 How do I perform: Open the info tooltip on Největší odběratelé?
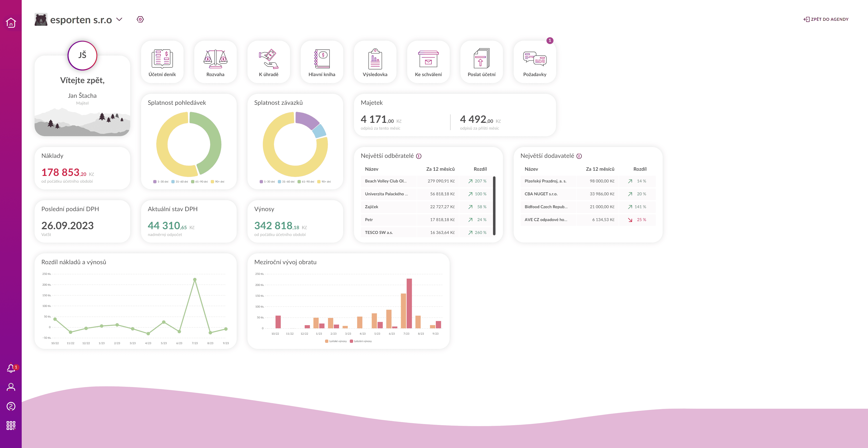tap(419, 156)
